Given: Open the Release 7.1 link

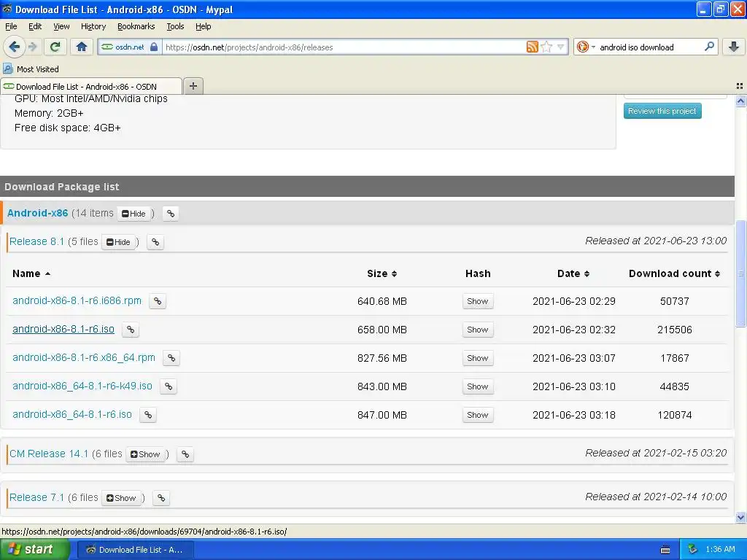Looking at the screenshot, I should [x=36, y=497].
